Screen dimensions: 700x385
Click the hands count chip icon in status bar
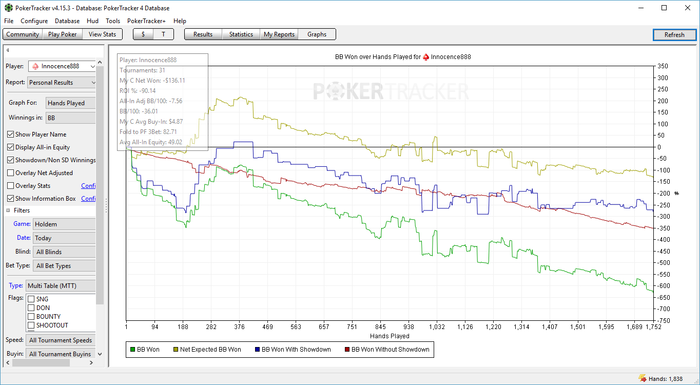click(642, 378)
